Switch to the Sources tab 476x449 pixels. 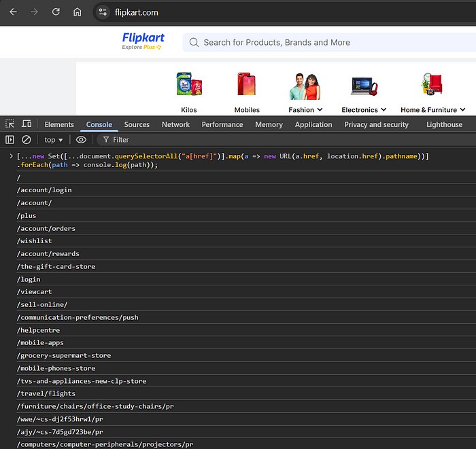(x=137, y=124)
